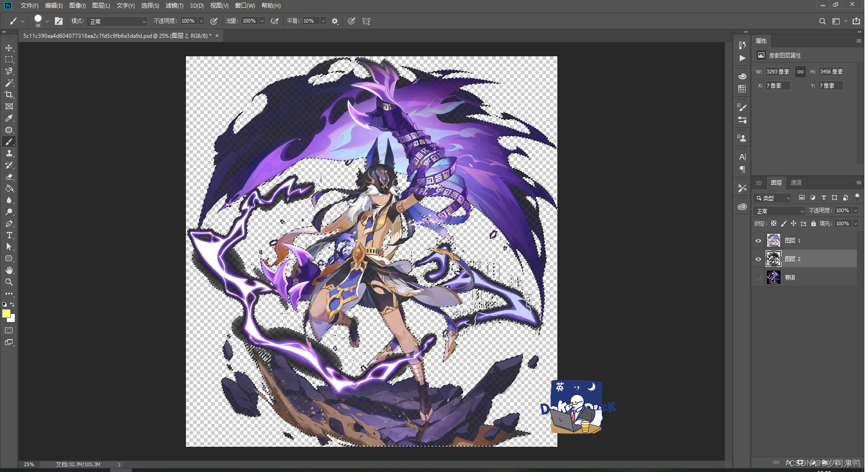Click the W width field 3293 像素

tap(778, 72)
